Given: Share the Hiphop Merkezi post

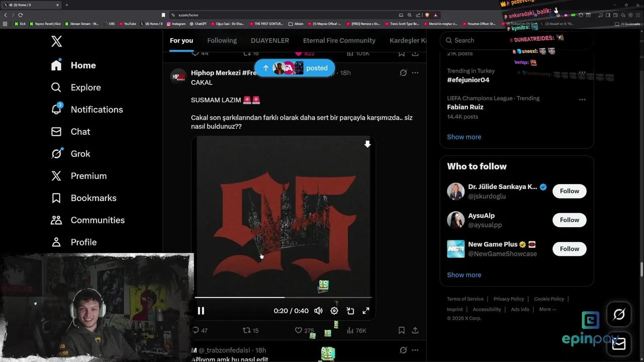Looking at the screenshot, I should [415, 330].
